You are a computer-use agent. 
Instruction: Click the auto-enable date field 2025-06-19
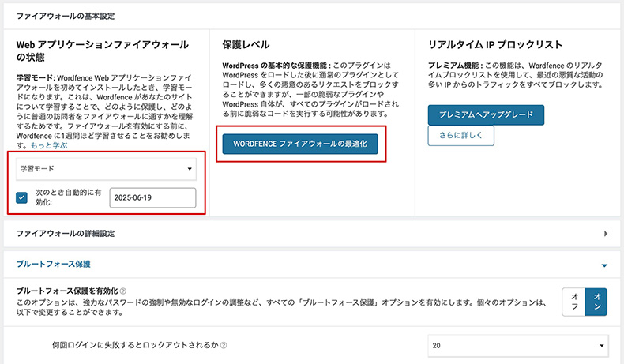point(152,197)
